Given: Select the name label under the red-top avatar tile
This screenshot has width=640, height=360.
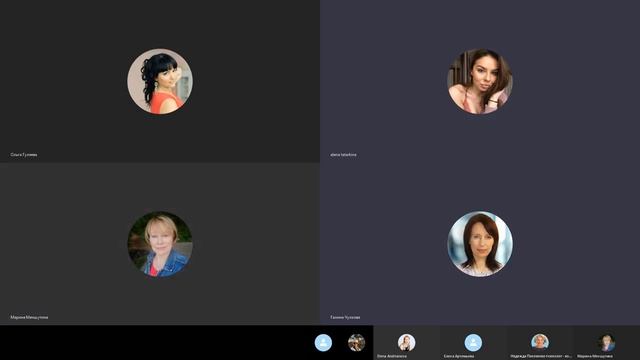Looking at the screenshot, I should coord(24,155).
